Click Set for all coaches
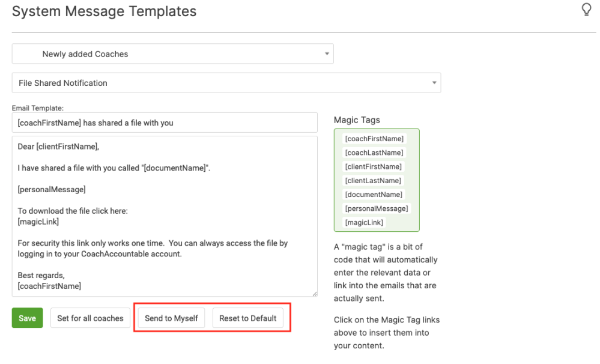The width and height of the screenshot is (600, 364). click(90, 318)
